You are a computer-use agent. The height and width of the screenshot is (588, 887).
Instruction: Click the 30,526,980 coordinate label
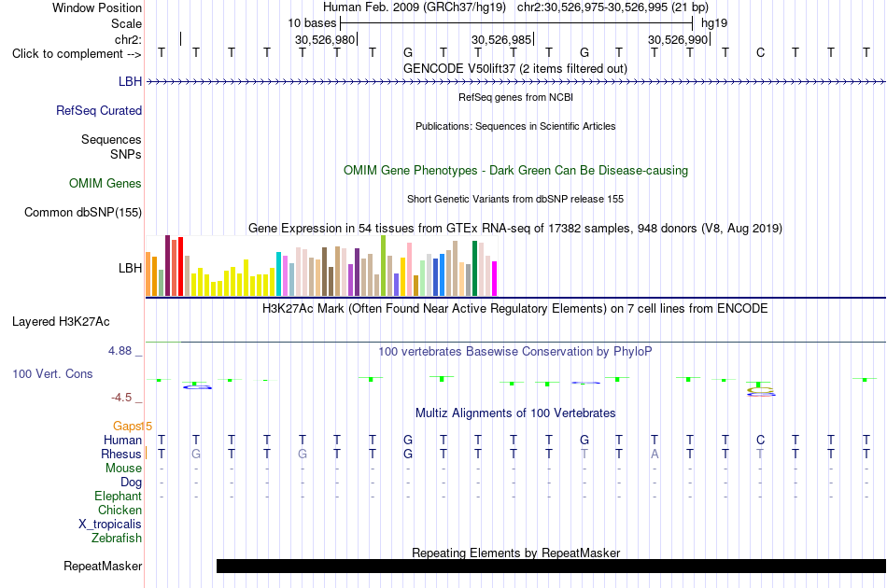pyautogui.click(x=325, y=39)
